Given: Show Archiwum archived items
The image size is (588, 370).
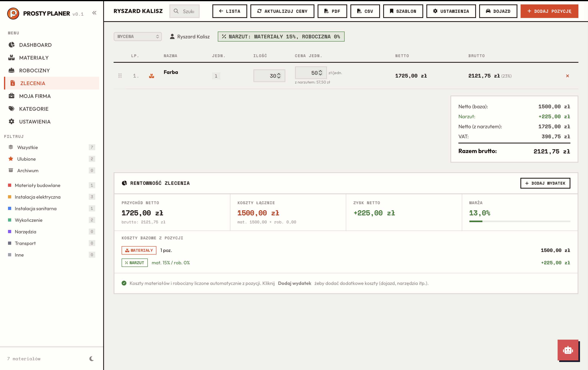Looking at the screenshot, I should (x=28, y=170).
